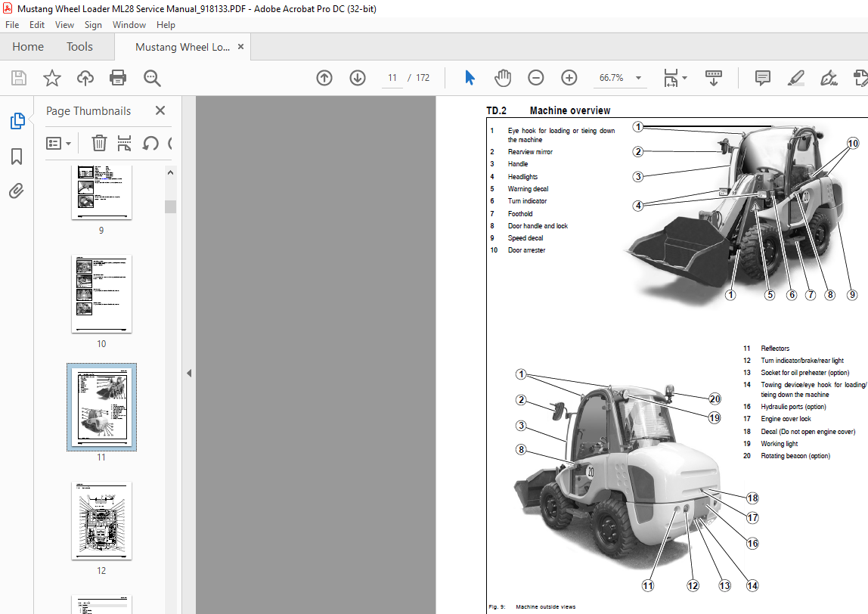
Task: Open the Sign menu
Action: click(93, 25)
